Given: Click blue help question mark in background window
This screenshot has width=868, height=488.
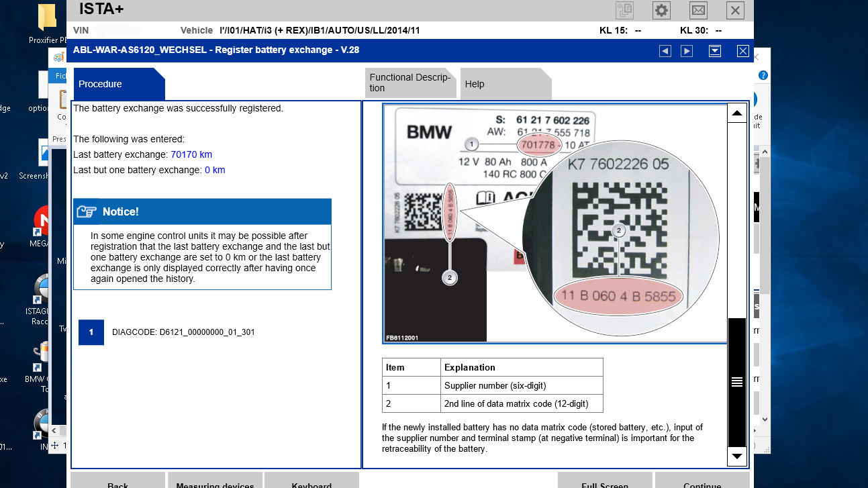Looking at the screenshot, I should [x=763, y=76].
